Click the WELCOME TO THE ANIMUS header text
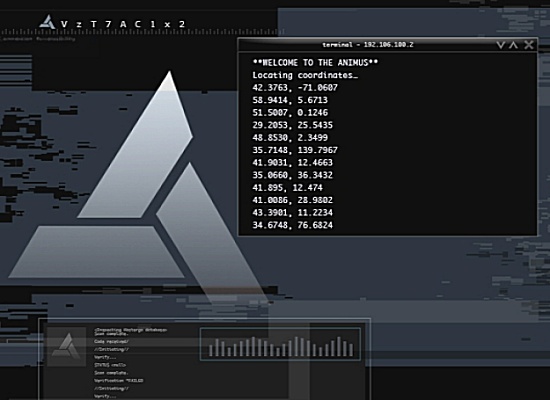Viewport: 550px width, 400px height. point(315,63)
